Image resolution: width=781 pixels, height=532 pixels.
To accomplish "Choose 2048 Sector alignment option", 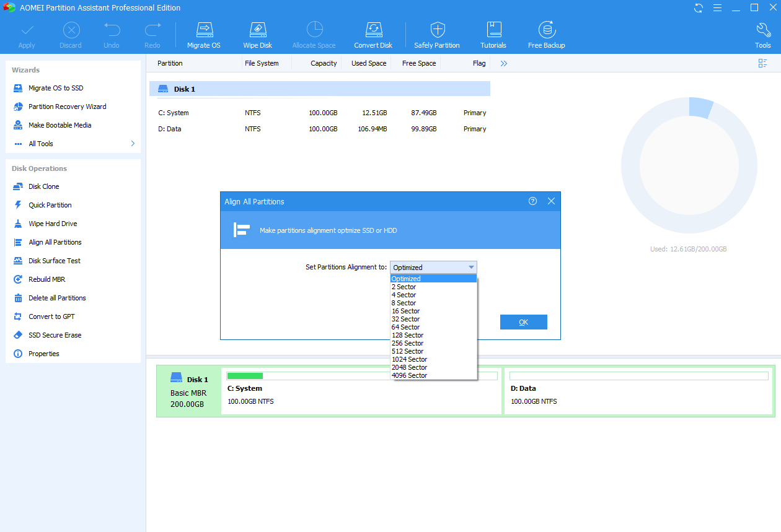I will tap(409, 367).
